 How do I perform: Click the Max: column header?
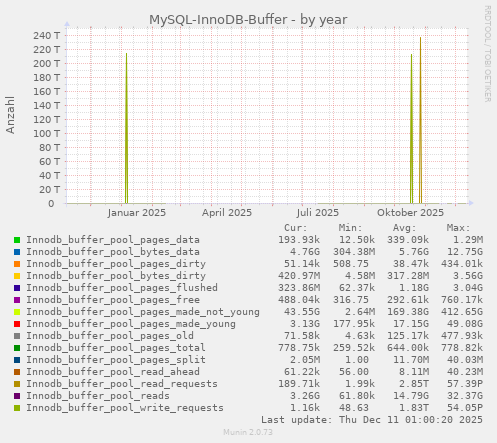point(458,228)
